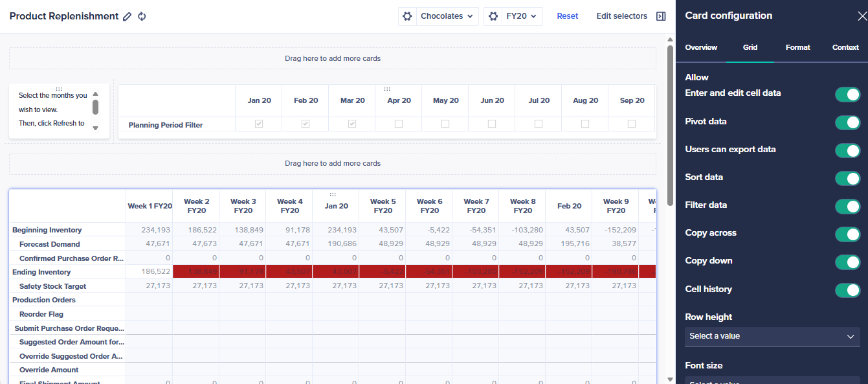Click drag handle above Planning Period Filter grid
Screen dimensions: 868x384
pos(387,89)
